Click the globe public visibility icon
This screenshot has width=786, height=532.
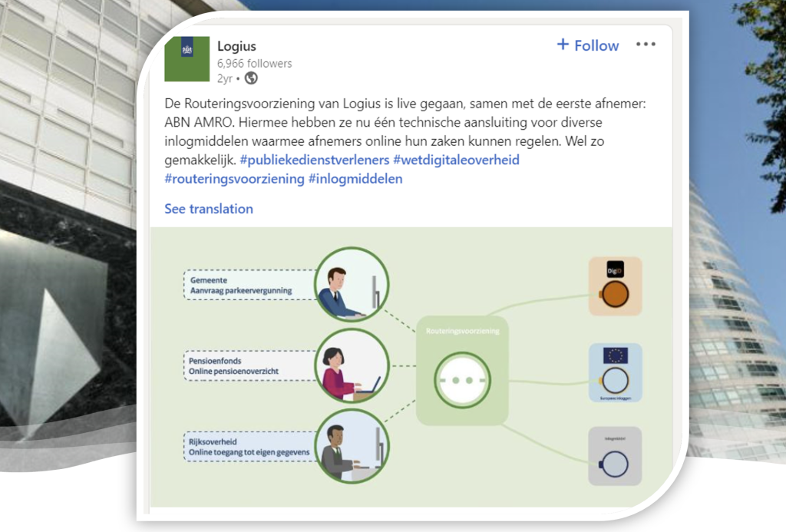pos(251,78)
